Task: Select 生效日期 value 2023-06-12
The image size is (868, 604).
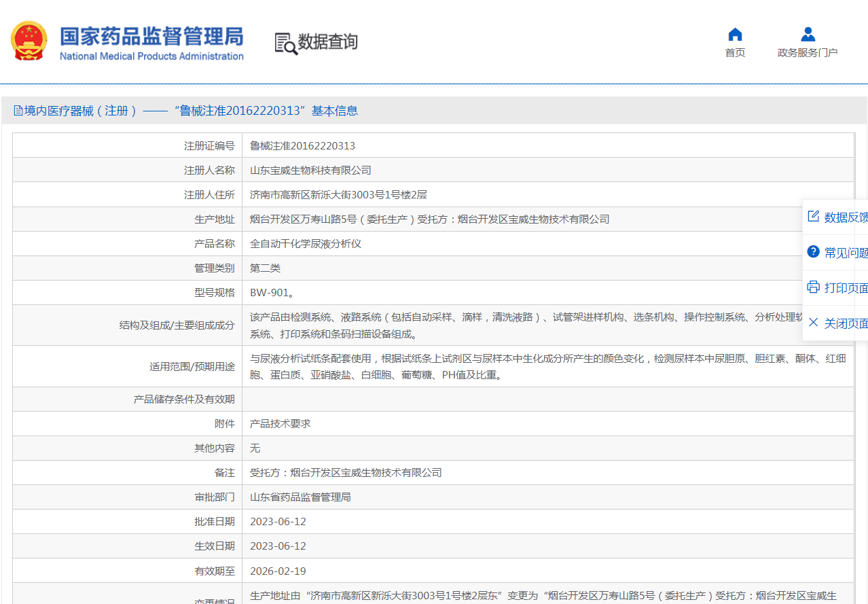Action: click(x=278, y=546)
